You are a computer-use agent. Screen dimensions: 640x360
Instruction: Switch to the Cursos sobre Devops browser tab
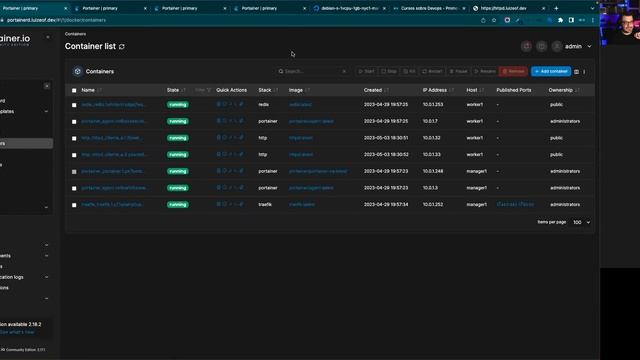(x=429, y=8)
